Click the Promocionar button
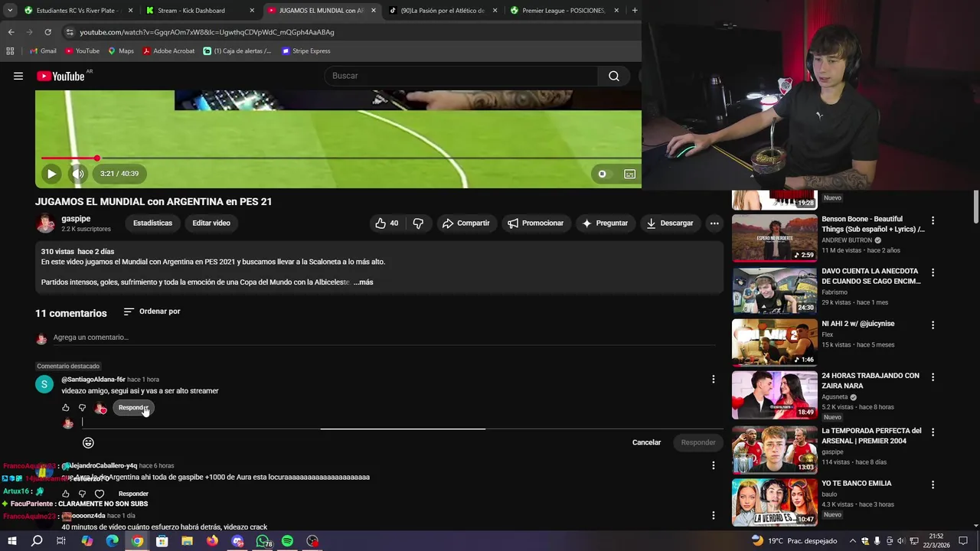Screen dimensions: 980x551 tap(535, 223)
